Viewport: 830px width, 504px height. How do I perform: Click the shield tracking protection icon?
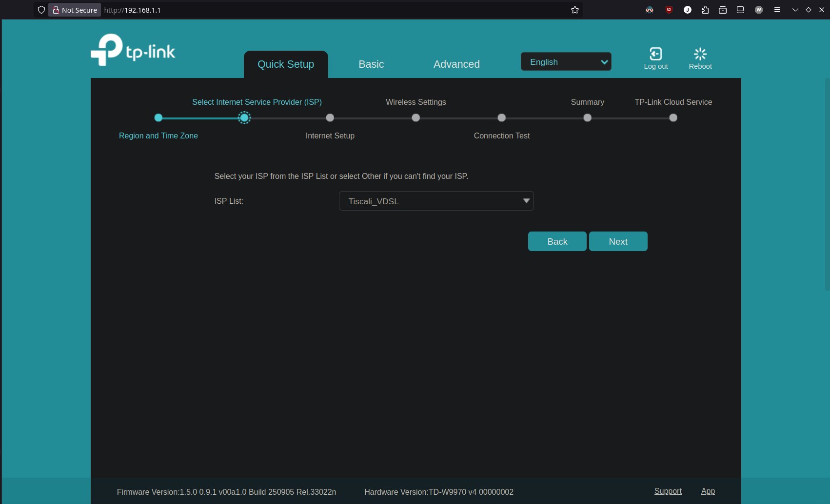41,10
